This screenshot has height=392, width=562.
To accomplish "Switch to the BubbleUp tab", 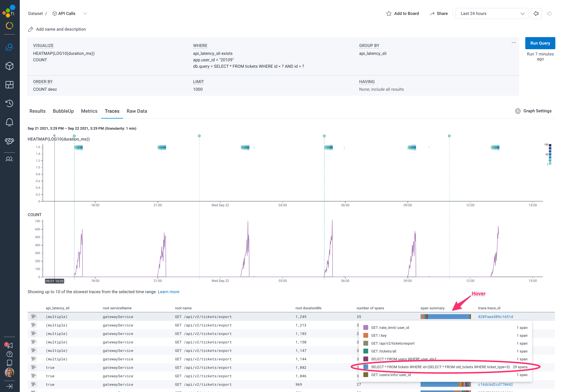I will 63,111.
